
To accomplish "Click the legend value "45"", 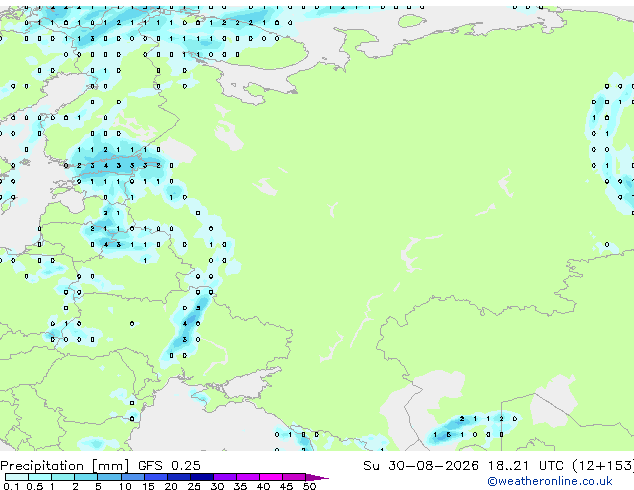I will point(286,486).
